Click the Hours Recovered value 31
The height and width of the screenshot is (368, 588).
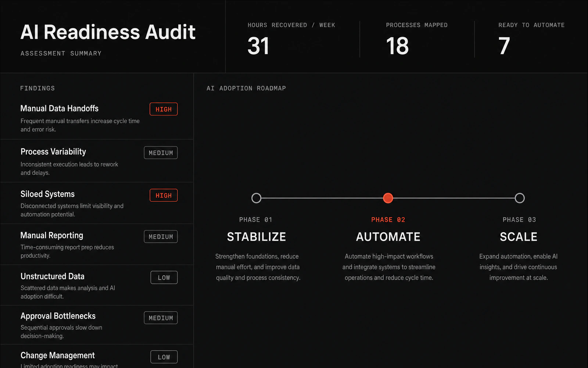(258, 46)
